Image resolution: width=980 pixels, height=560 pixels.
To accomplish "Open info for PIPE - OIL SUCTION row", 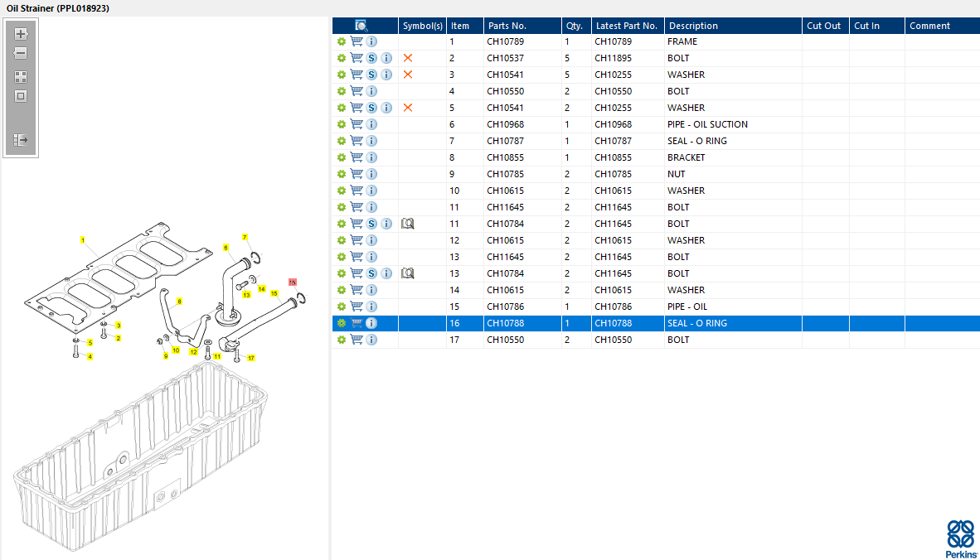I will pyautogui.click(x=371, y=124).
